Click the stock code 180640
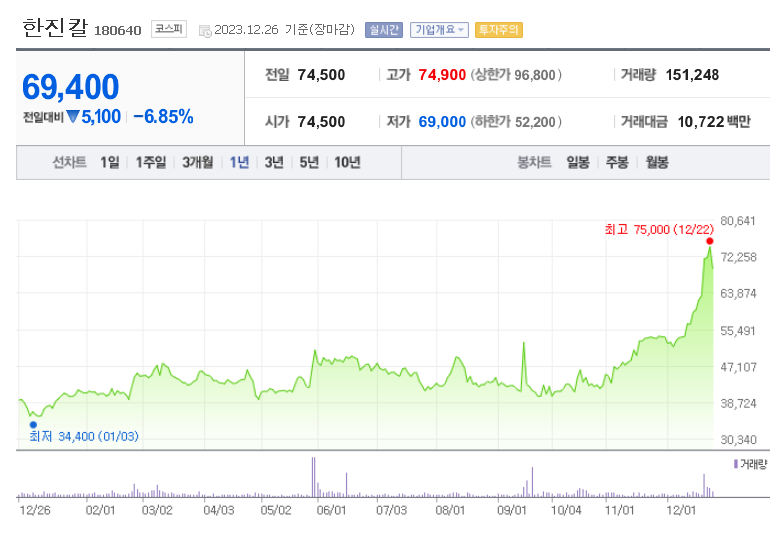 click(118, 31)
